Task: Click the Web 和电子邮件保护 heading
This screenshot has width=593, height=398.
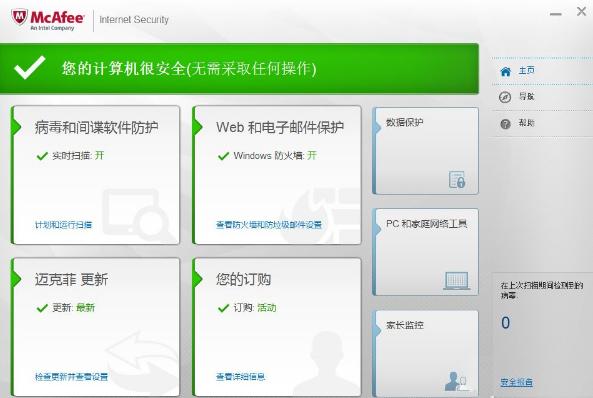Action: pos(280,127)
